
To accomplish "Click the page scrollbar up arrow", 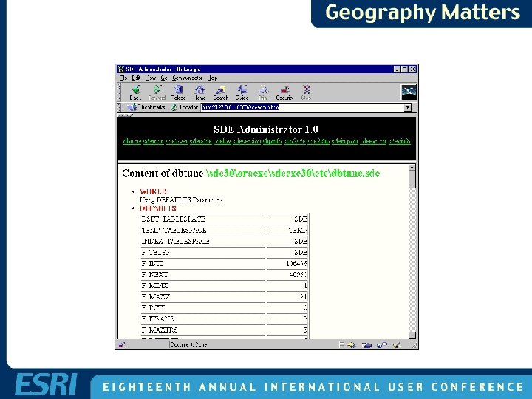I will click(x=412, y=168).
